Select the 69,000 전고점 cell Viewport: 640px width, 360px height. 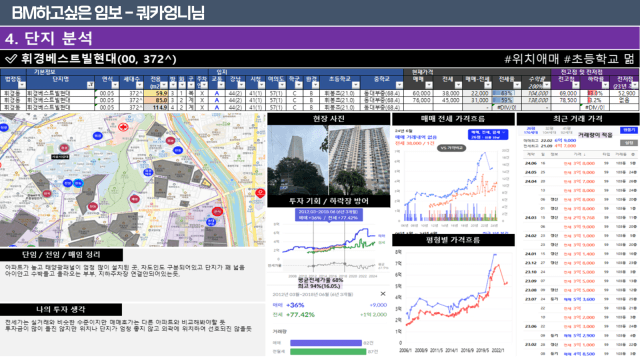[x=565, y=93]
